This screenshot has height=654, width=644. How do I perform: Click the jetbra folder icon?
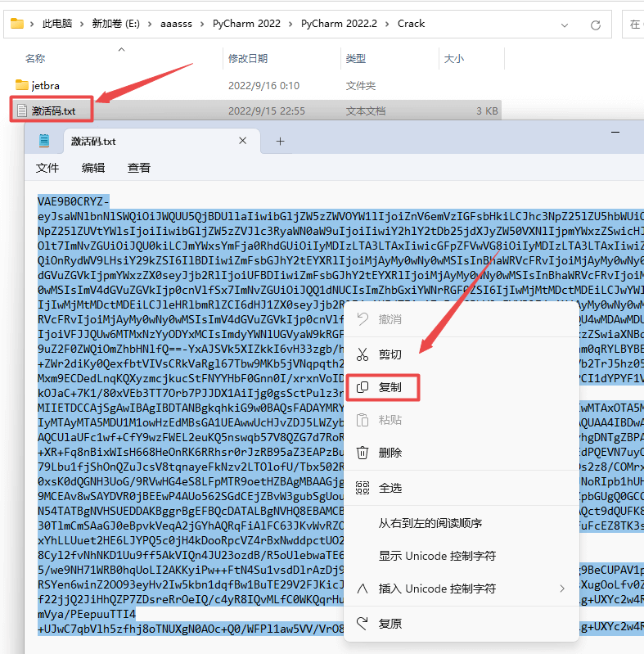21,85
